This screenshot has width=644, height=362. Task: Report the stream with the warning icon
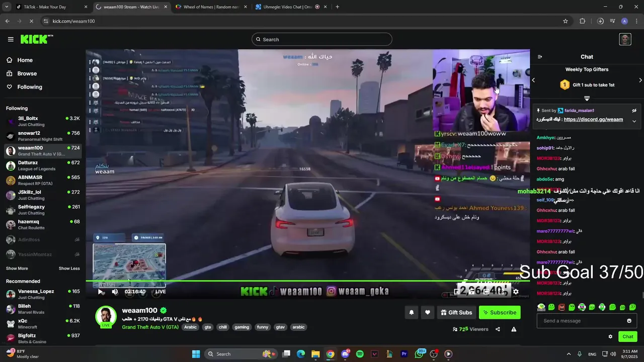(514, 329)
